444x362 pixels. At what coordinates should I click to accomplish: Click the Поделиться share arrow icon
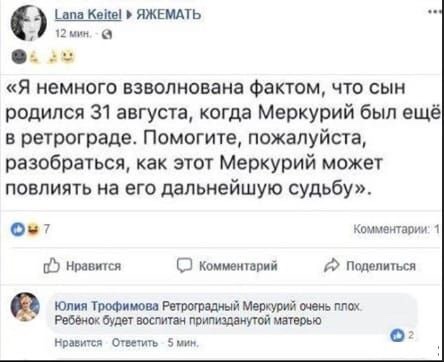pos(331,266)
